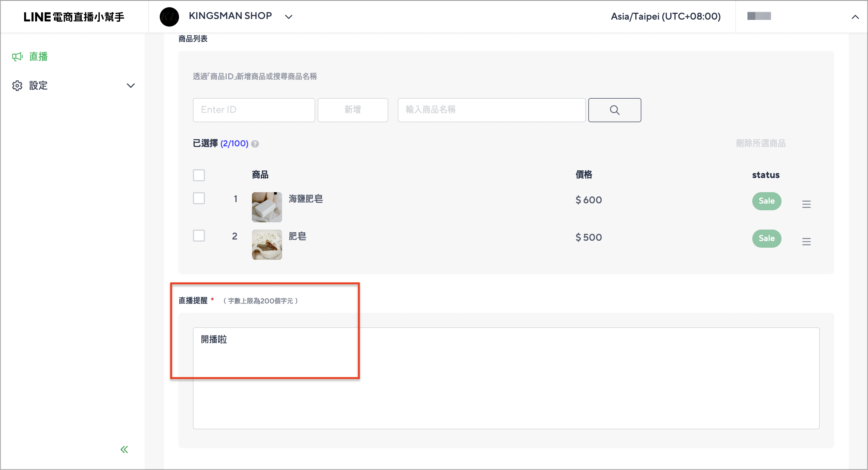This screenshot has width=868, height=470.
Task: Click the help icon next to 已選擇
Action: [255, 144]
